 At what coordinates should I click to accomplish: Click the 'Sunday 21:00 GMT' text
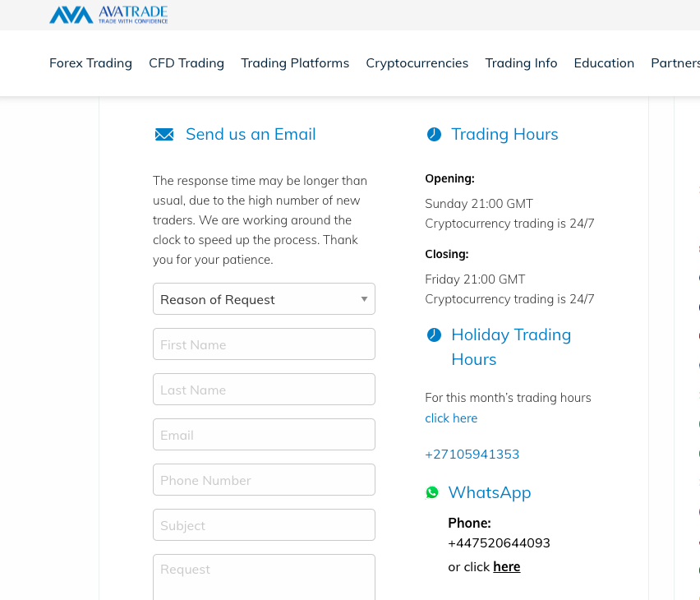pyautogui.click(x=479, y=204)
